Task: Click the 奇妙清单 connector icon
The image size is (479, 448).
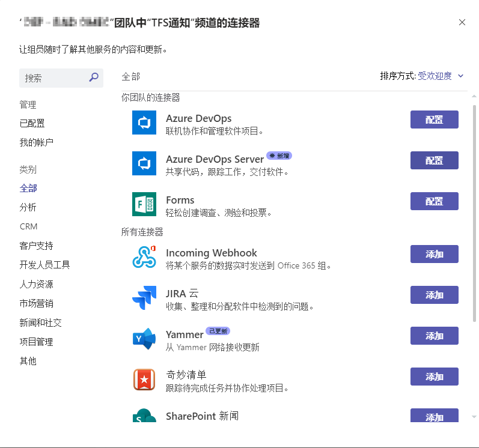Action: 144,380
